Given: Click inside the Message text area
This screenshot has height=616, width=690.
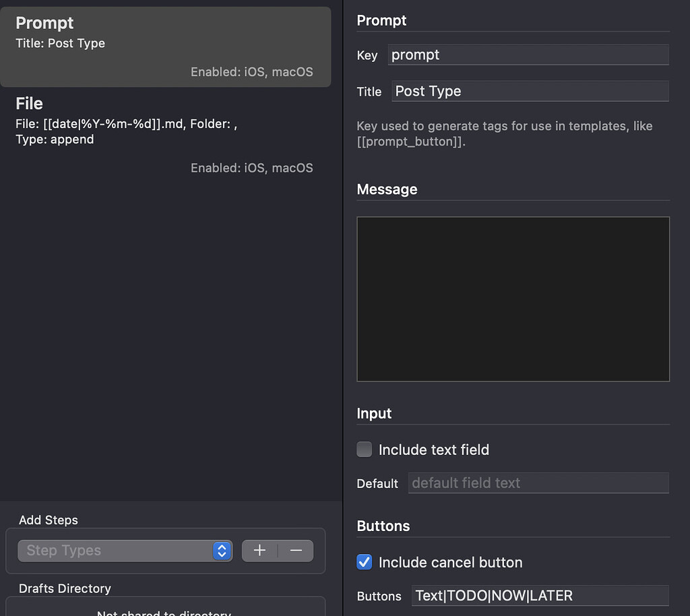Looking at the screenshot, I should (x=513, y=299).
